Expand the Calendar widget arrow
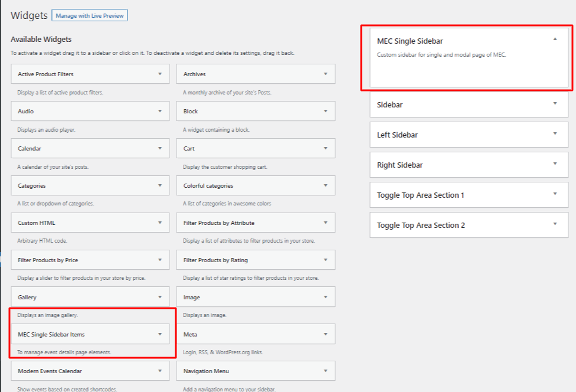The height and width of the screenshot is (392, 576). (x=160, y=148)
